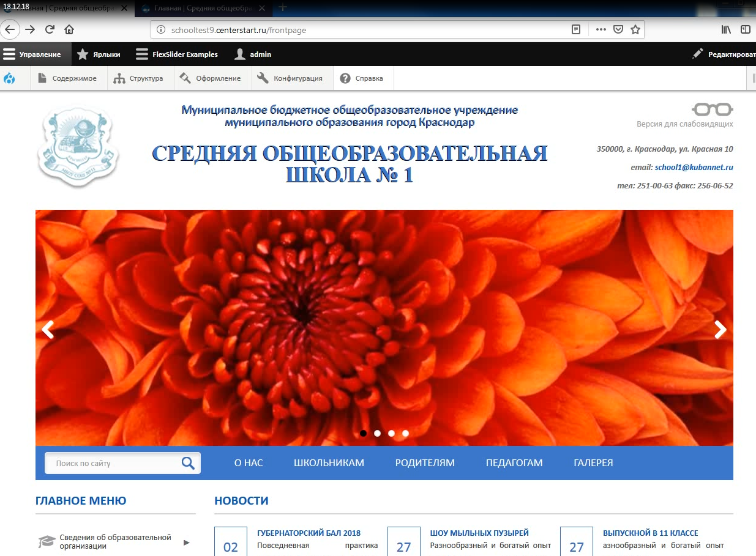Image resolution: width=756 pixels, height=556 pixels.
Task: Select the first slider pagination dot
Action: pyautogui.click(x=363, y=433)
